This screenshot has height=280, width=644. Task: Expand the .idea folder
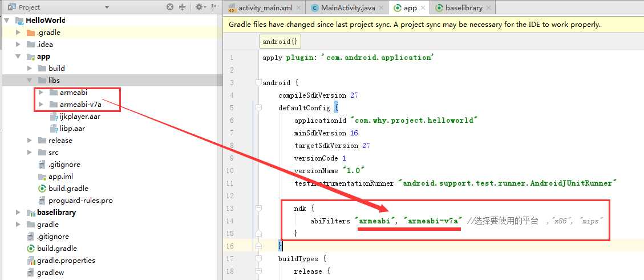[x=18, y=45]
